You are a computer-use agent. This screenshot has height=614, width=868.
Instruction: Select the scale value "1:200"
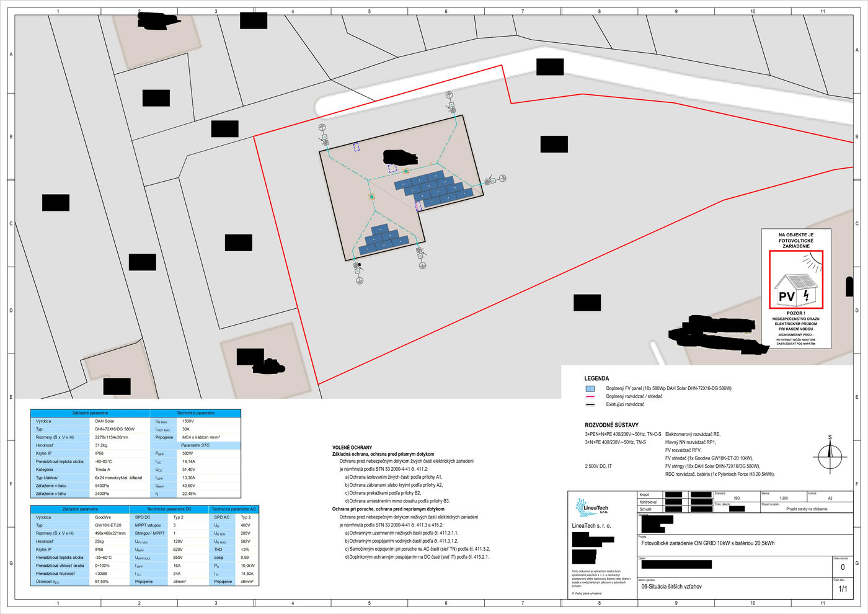point(784,498)
